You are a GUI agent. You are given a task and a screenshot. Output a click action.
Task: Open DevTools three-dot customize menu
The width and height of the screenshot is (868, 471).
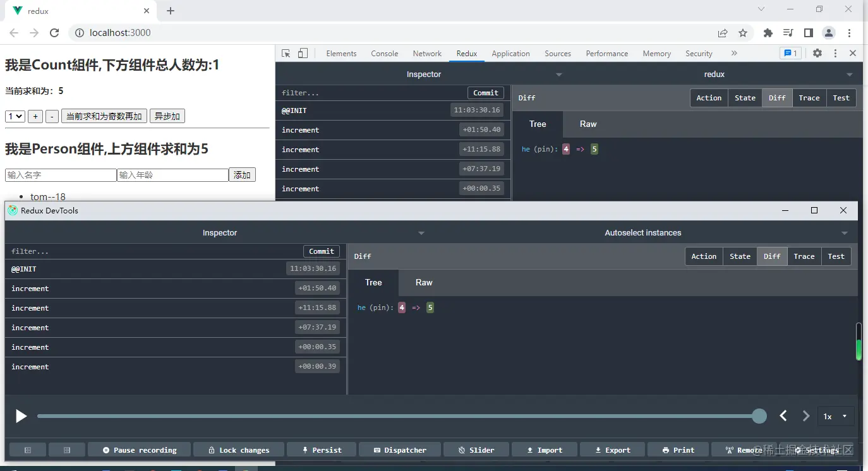835,54
